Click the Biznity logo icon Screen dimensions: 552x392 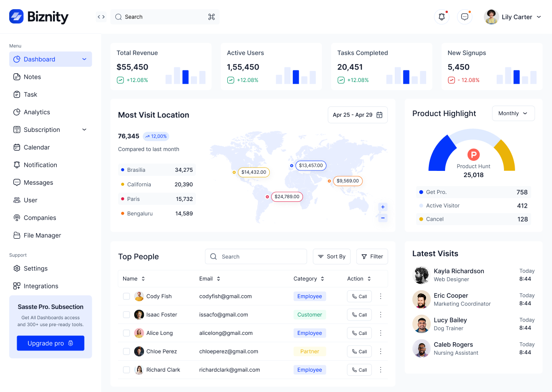click(16, 17)
